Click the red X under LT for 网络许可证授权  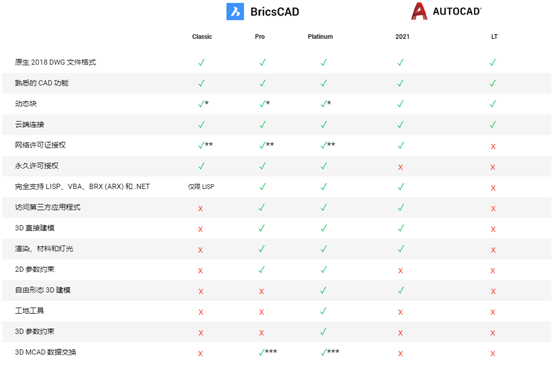point(493,146)
